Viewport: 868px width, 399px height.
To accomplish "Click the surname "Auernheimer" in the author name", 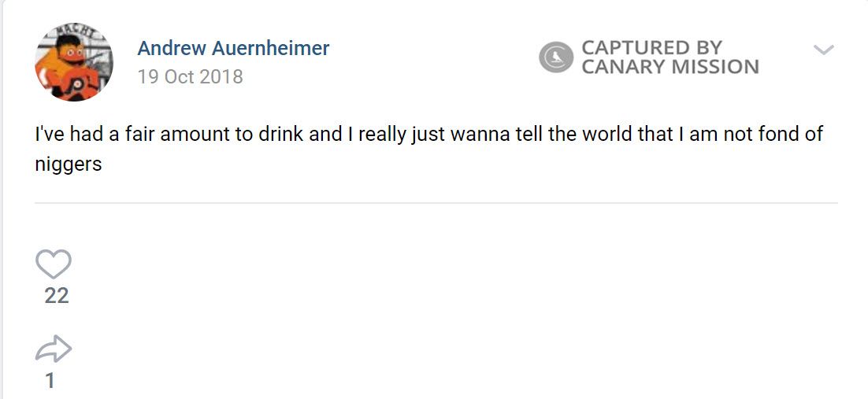I will [270, 48].
